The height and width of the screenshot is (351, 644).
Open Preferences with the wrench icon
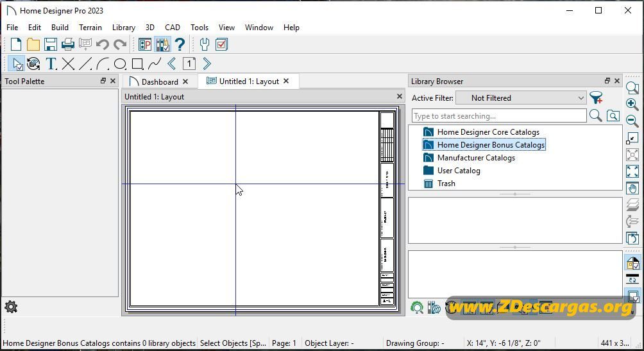205,44
